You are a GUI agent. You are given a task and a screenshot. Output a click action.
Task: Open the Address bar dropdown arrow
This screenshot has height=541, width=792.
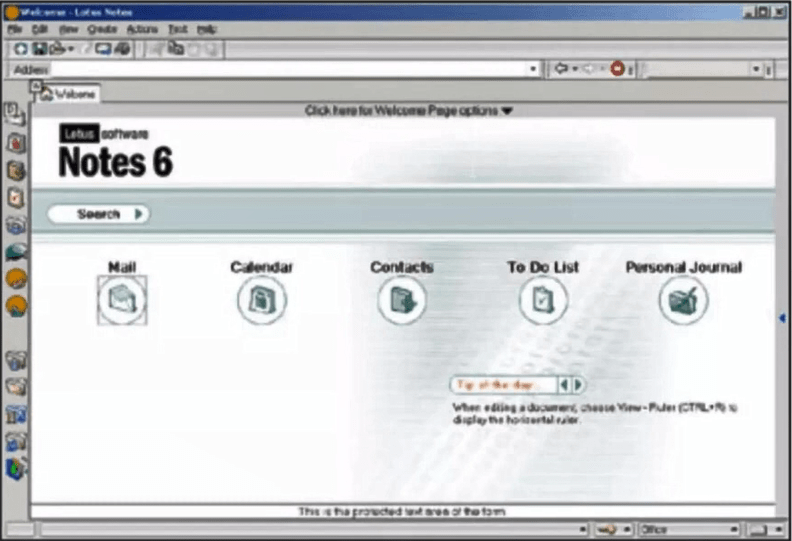point(534,69)
